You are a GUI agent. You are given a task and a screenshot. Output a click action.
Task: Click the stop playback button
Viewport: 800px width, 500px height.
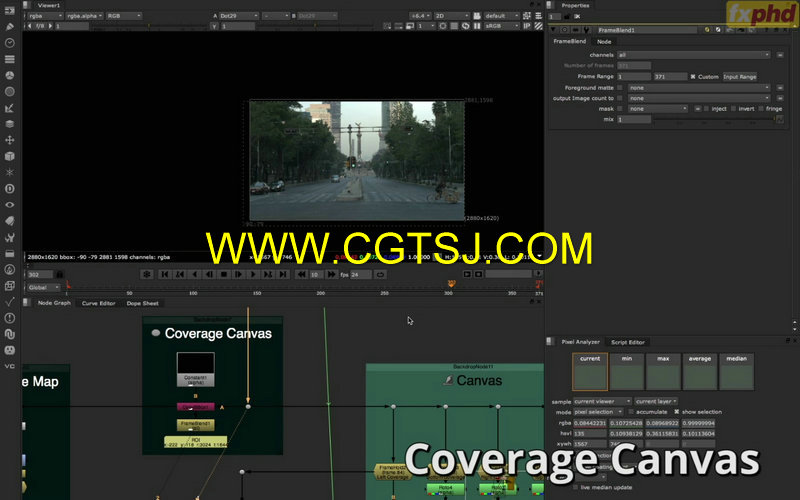click(223, 274)
